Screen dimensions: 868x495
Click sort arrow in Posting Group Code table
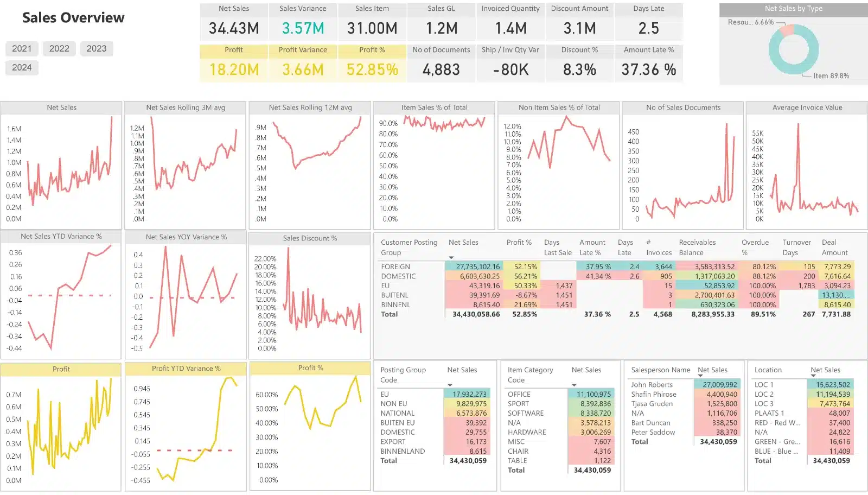450,385
